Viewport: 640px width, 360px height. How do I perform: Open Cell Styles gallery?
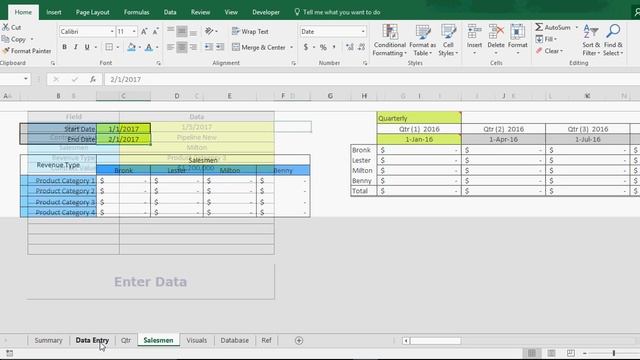tap(448, 40)
